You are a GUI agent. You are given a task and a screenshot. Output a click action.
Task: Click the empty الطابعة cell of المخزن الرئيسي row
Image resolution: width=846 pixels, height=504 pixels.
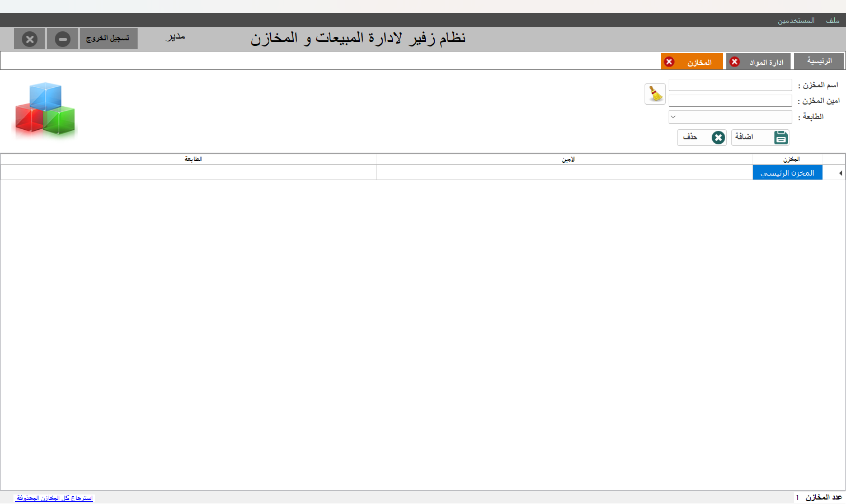[189, 173]
